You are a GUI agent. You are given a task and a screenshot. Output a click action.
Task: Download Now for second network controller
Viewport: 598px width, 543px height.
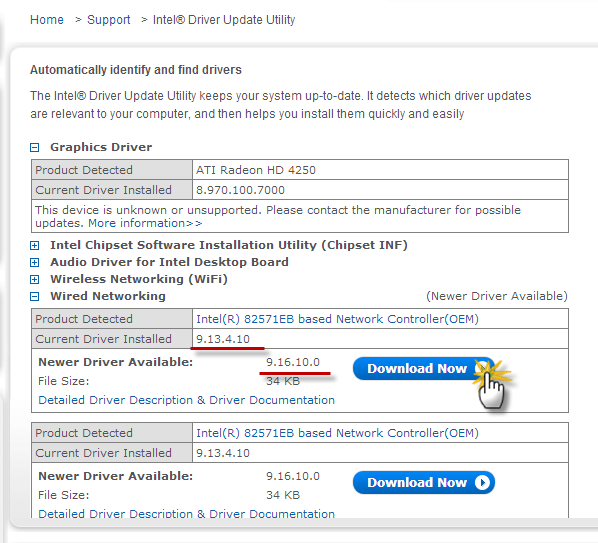(424, 482)
